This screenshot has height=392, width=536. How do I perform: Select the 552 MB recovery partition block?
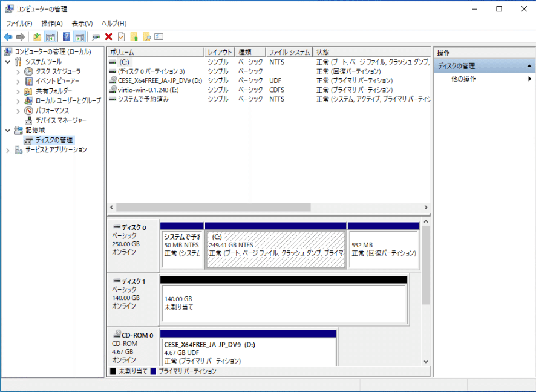pos(383,249)
